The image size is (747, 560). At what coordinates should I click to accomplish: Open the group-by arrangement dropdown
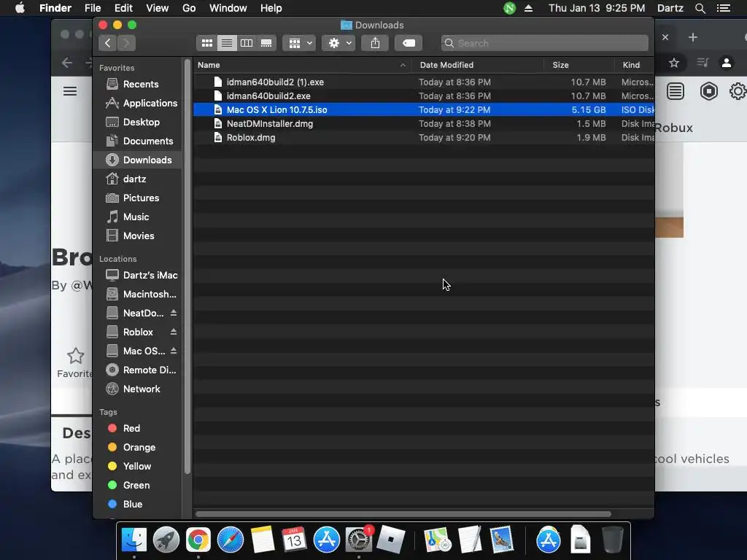[x=300, y=43]
